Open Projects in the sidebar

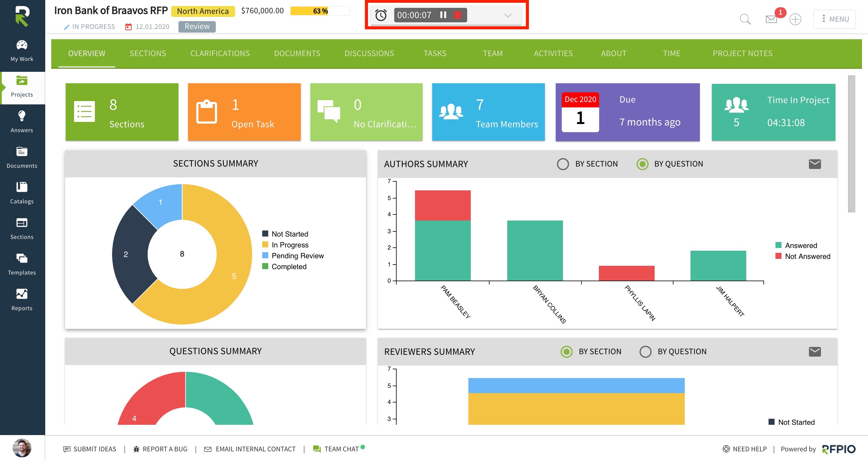(x=22, y=87)
